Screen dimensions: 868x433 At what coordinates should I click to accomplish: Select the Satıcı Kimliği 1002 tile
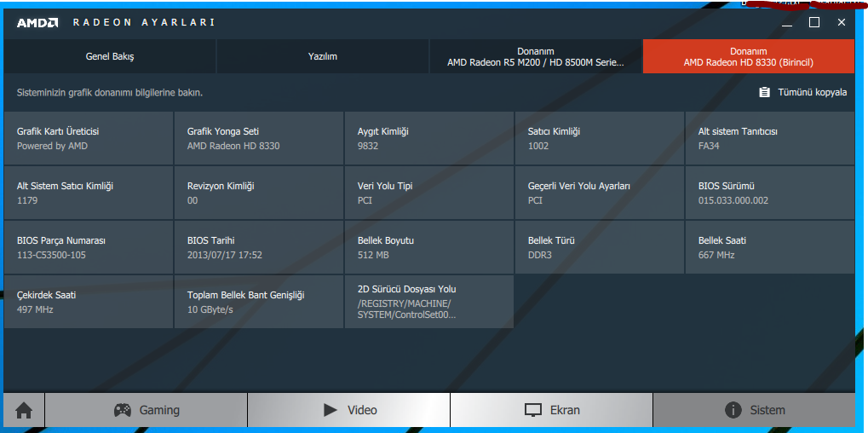tap(600, 138)
